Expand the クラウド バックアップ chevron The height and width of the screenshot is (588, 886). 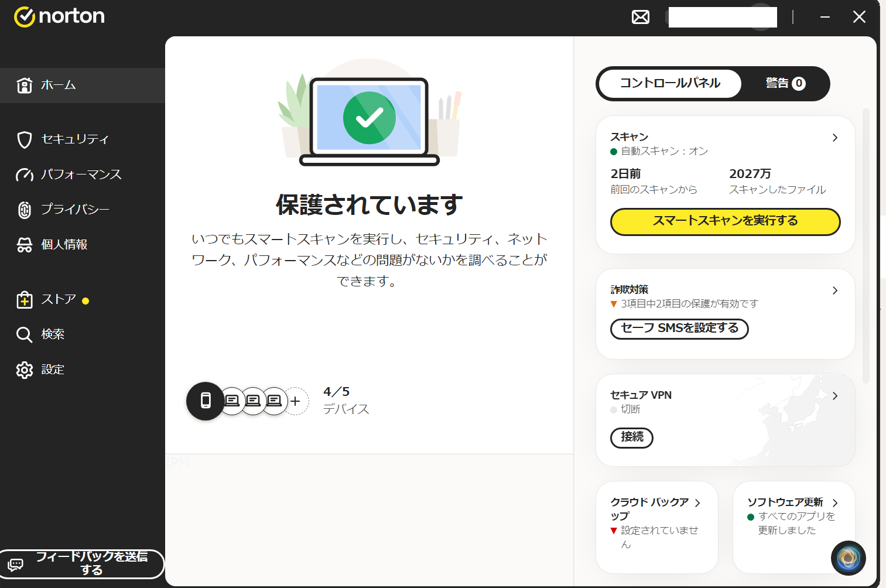(697, 503)
